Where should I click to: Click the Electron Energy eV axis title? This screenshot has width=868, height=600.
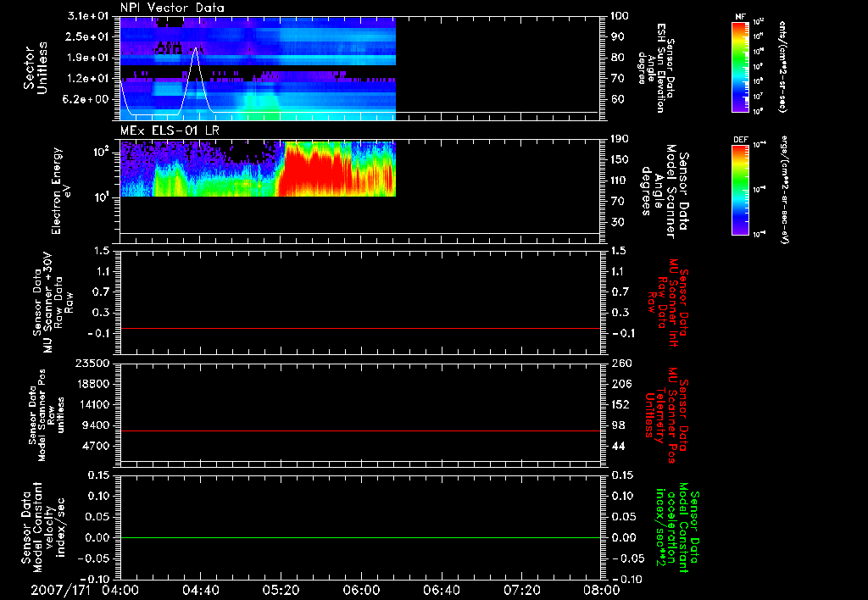(61, 191)
